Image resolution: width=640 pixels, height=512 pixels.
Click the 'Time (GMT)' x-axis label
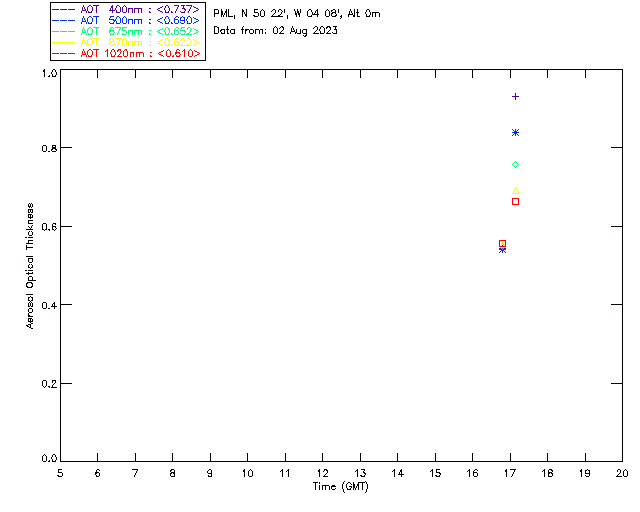(340, 487)
